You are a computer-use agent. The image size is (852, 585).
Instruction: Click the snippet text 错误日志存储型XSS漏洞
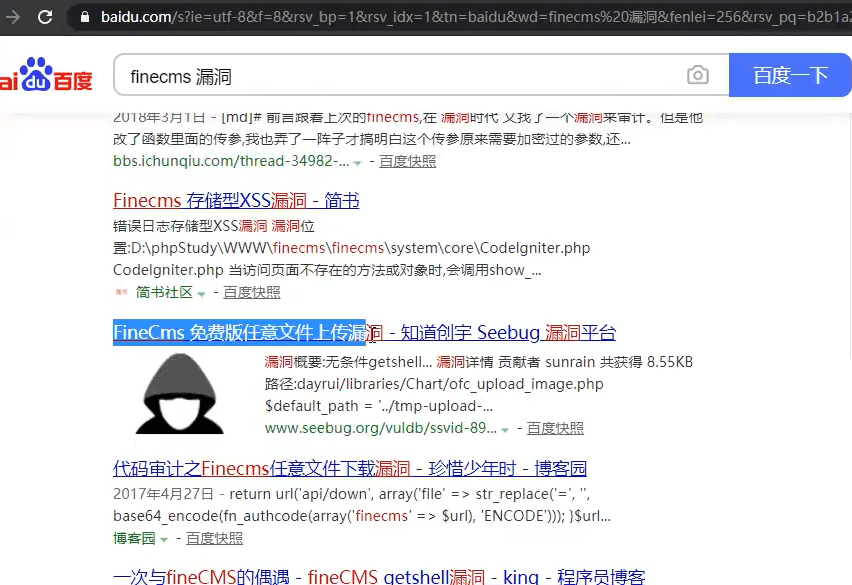214,226
